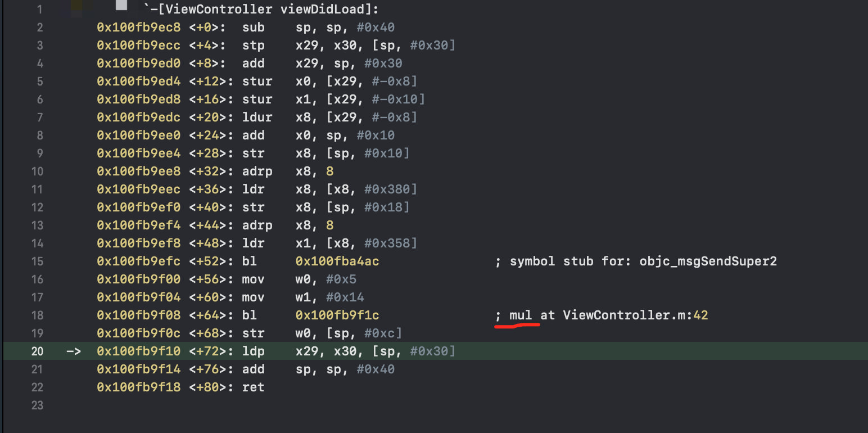Click gutter line number 2
Viewport: 868px width, 433px height.
(x=39, y=28)
